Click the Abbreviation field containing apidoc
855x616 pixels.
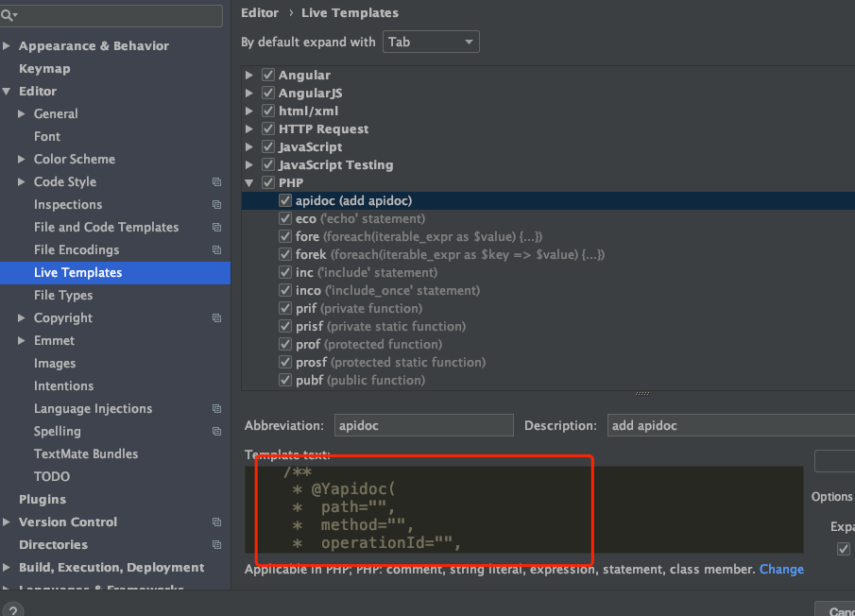pos(423,425)
